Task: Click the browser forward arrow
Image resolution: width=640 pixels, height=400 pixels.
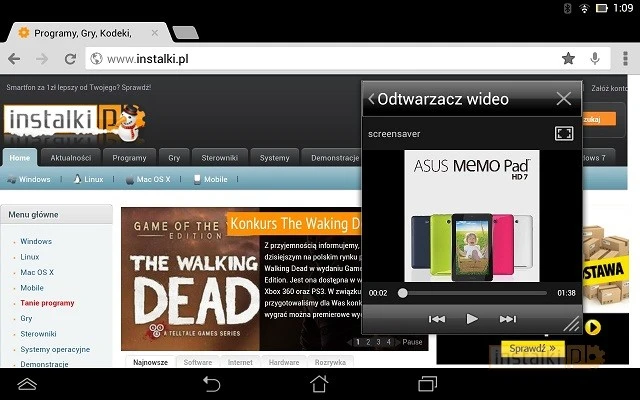Action: [x=42, y=59]
